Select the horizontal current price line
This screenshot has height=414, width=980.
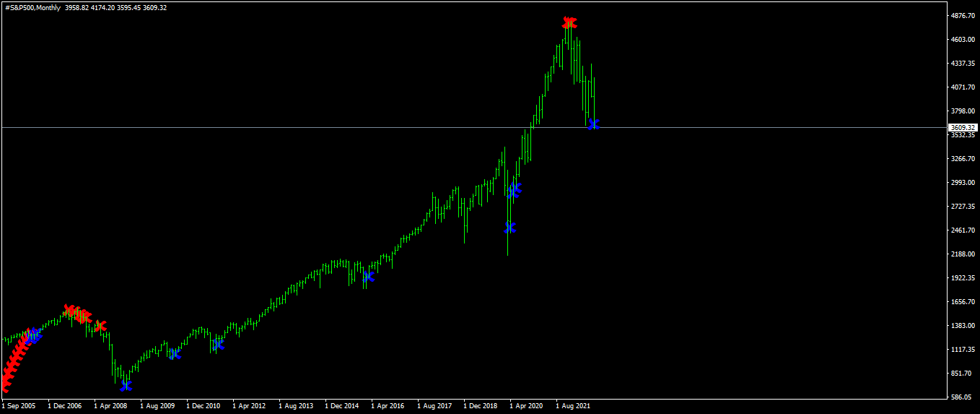coord(473,127)
